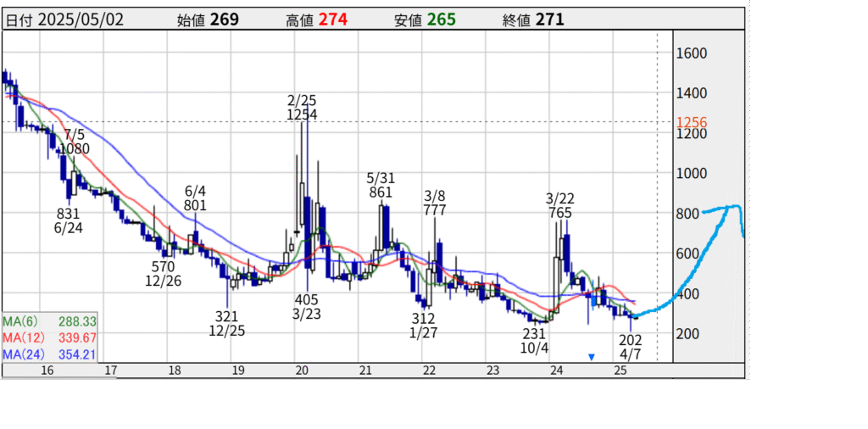Click the closing price value 271

point(549,20)
